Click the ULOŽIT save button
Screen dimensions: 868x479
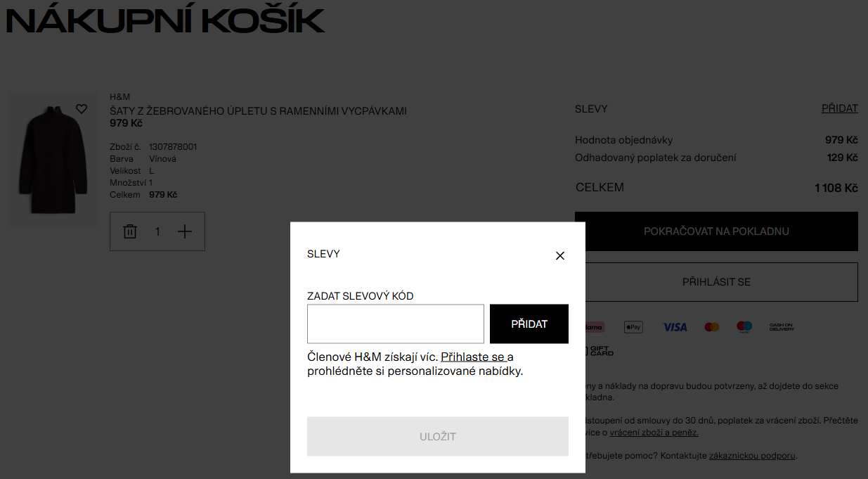437,436
